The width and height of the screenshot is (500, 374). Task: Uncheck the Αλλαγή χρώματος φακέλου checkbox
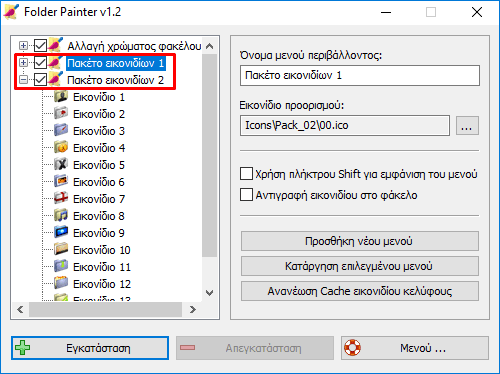coord(40,45)
